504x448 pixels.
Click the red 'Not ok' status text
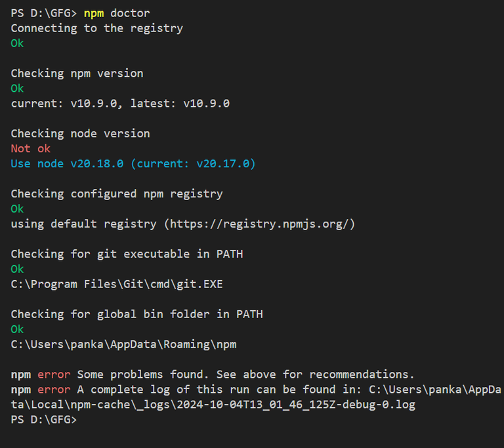31,148
